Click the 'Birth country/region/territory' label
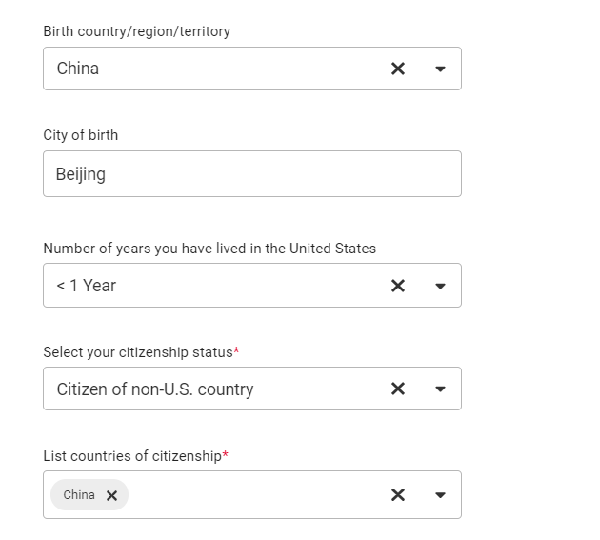Image resolution: width=600 pixels, height=540 pixels. pos(137,31)
